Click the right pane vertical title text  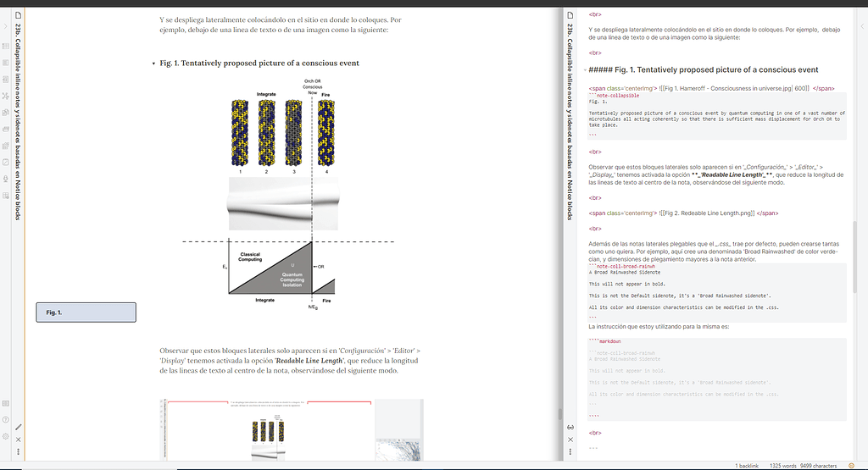pyautogui.click(x=570, y=122)
